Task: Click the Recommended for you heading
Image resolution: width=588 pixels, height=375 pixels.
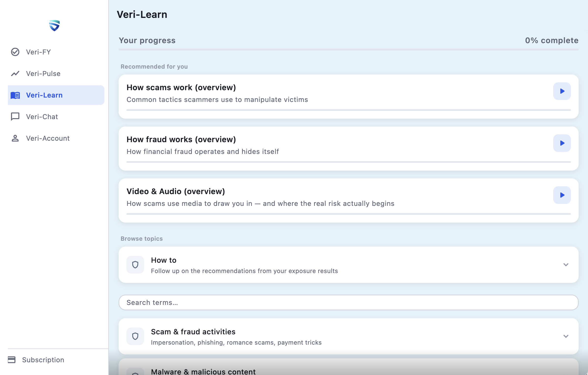Action: click(x=154, y=67)
